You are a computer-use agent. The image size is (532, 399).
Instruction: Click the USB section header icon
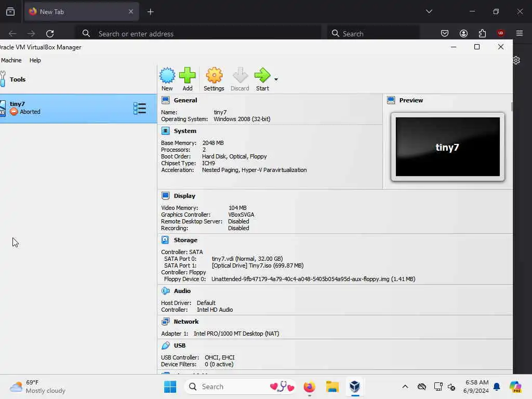(165, 345)
